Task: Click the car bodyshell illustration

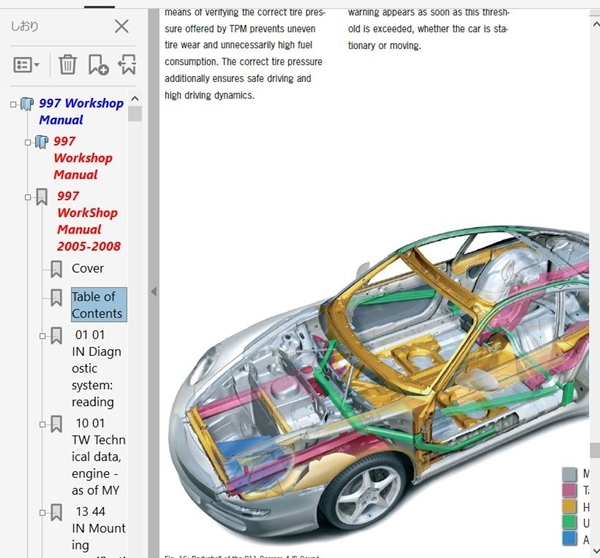Action: 379,383
